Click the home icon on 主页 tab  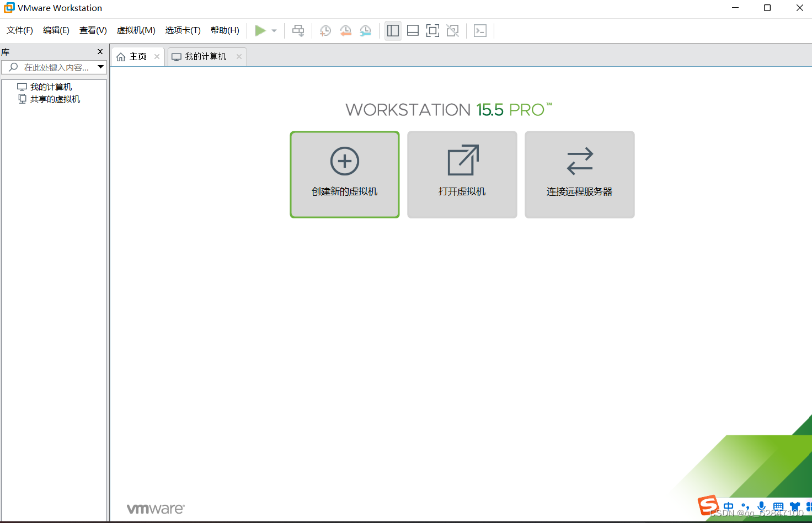pos(121,57)
